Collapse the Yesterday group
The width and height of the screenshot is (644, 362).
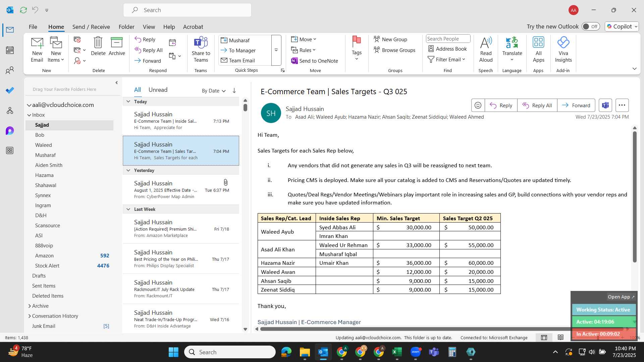click(128, 170)
